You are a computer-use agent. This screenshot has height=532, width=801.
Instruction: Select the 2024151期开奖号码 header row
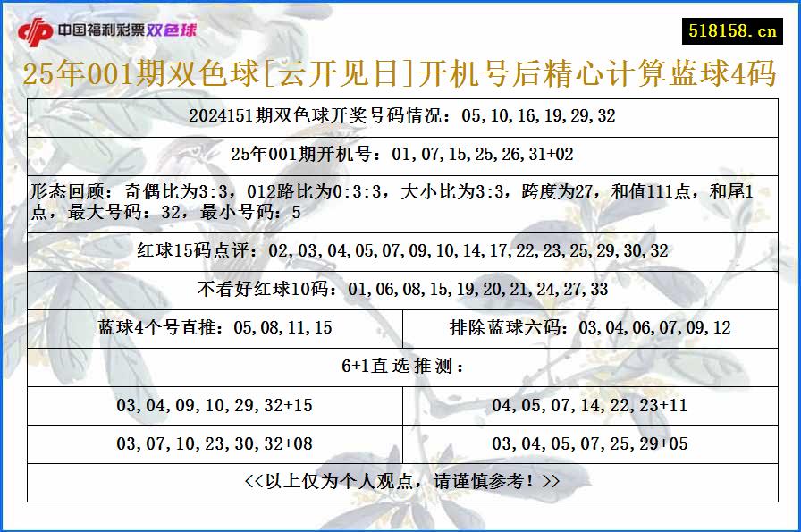[x=400, y=114]
